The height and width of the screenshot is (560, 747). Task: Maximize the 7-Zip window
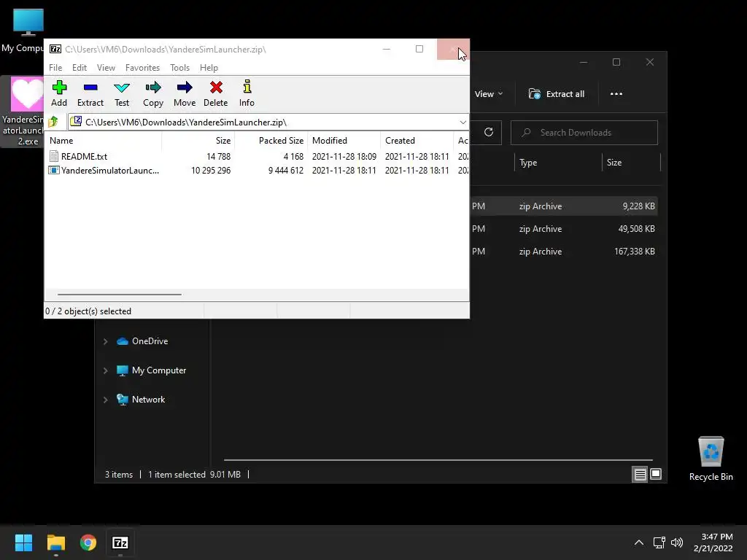(x=419, y=49)
